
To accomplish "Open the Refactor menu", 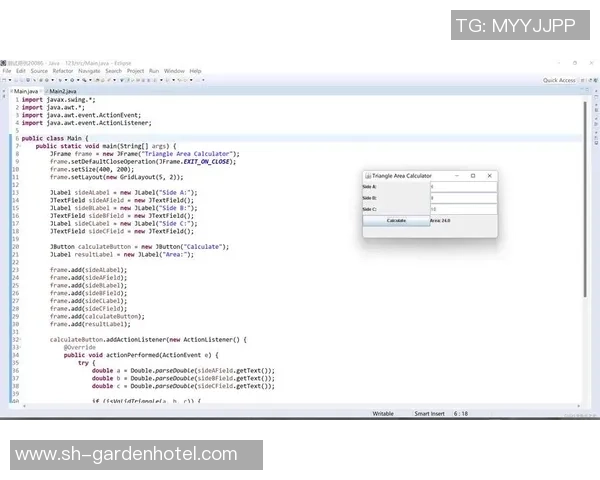I will pyautogui.click(x=63, y=71).
